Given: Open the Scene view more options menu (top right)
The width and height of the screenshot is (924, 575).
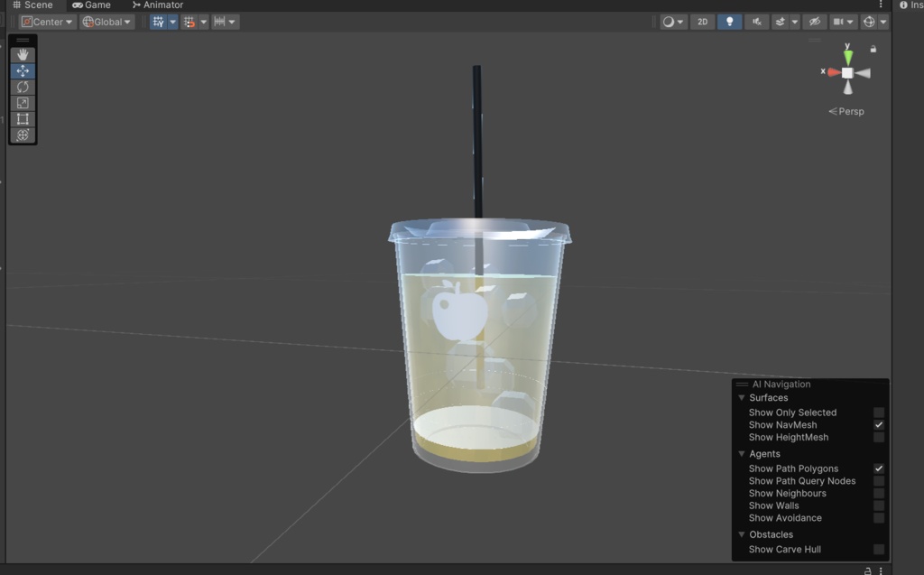Looking at the screenshot, I should [x=881, y=5].
